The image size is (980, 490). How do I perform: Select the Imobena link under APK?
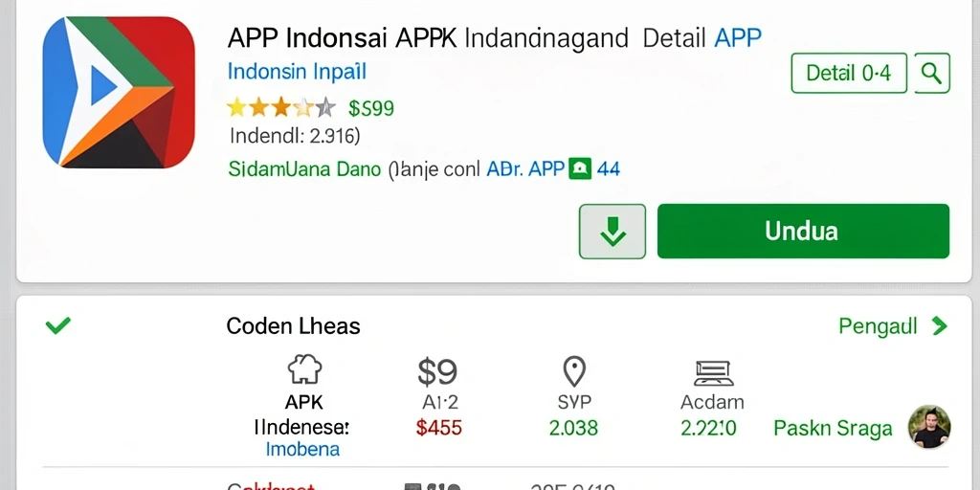302,449
